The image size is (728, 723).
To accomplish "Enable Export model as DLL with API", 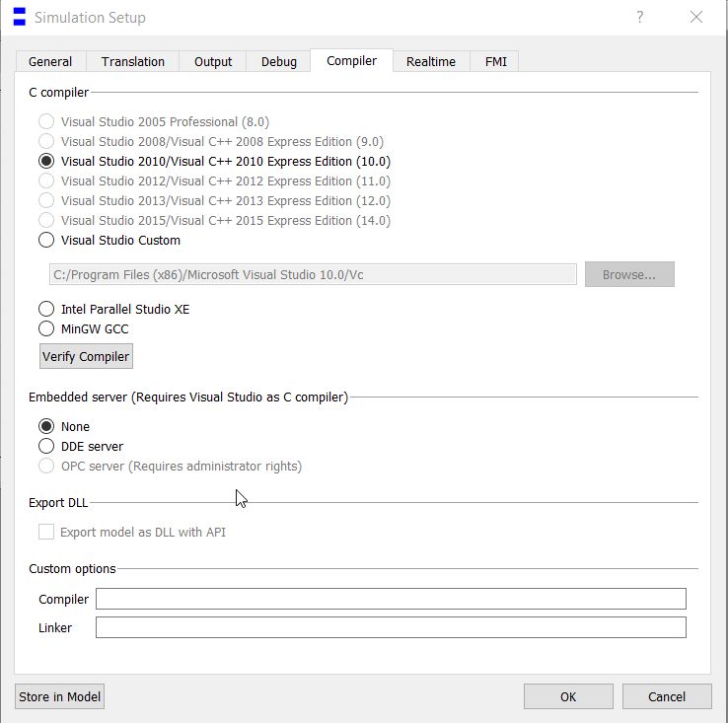I will click(x=132, y=532).
